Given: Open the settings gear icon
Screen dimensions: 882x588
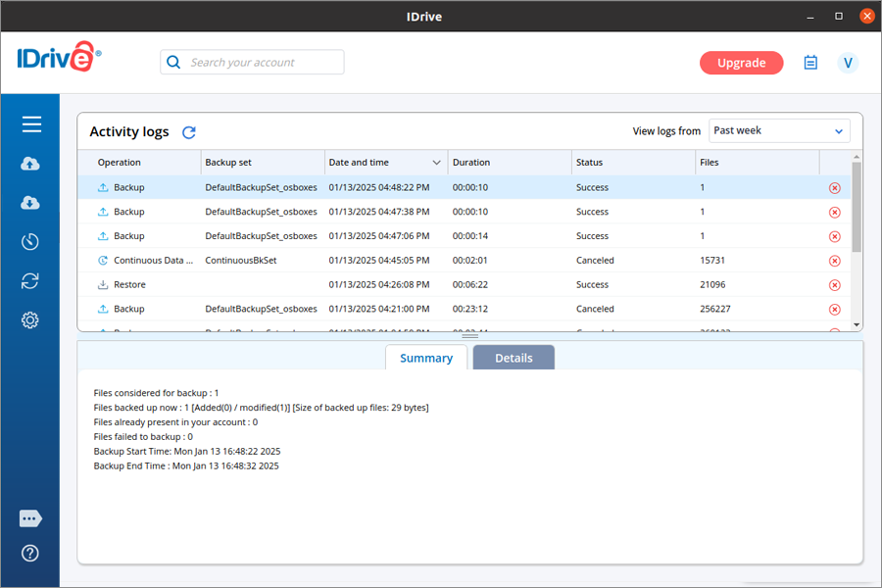Looking at the screenshot, I should 30,320.
